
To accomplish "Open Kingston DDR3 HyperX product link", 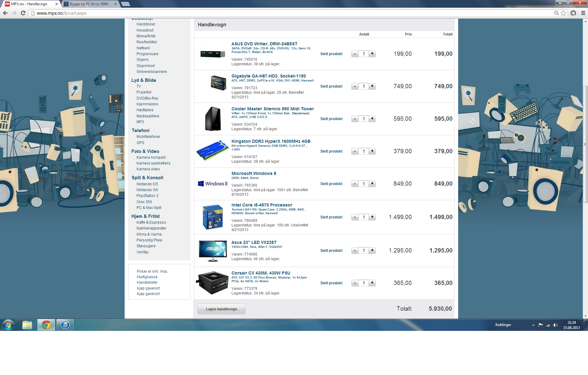I will coord(271,141).
